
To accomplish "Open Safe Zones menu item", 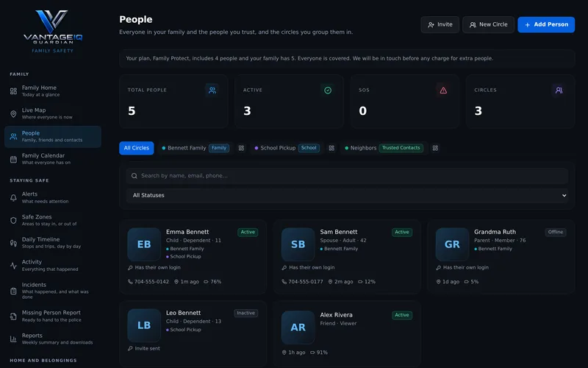I will pyautogui.click(x=53, y=220).
